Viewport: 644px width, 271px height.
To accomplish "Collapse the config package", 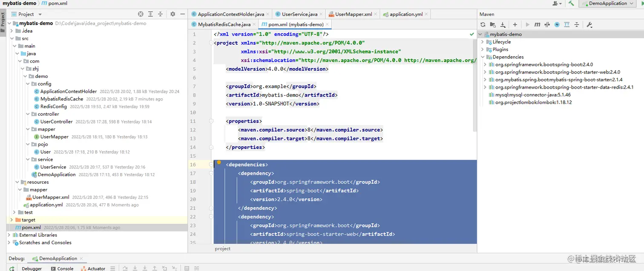I will point(28,84).
